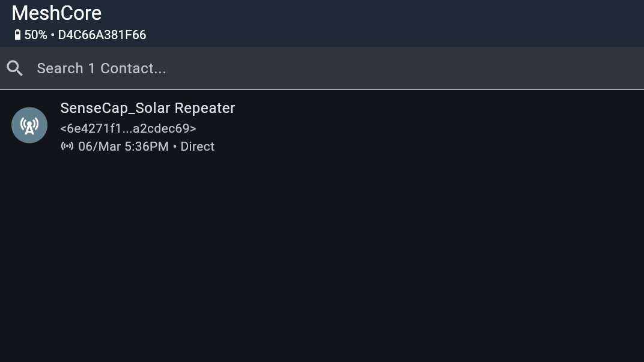Click the Direct path label

click(197, 146)
